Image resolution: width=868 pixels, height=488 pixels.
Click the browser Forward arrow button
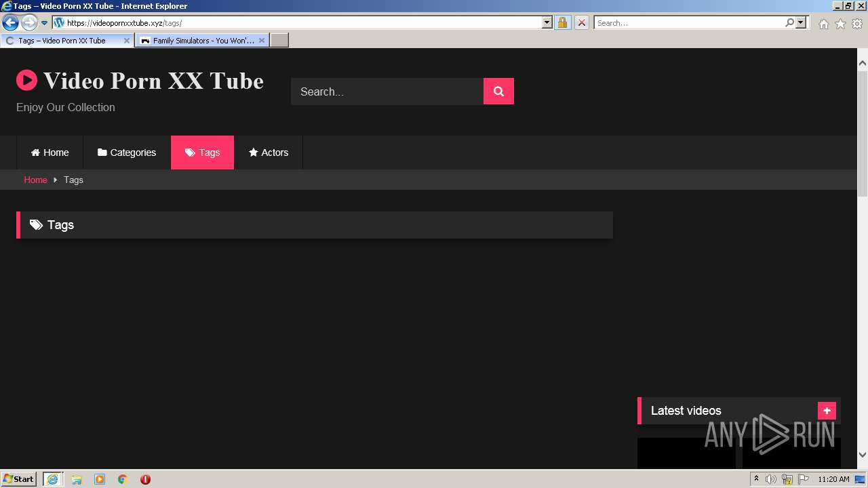click(29, 22)
